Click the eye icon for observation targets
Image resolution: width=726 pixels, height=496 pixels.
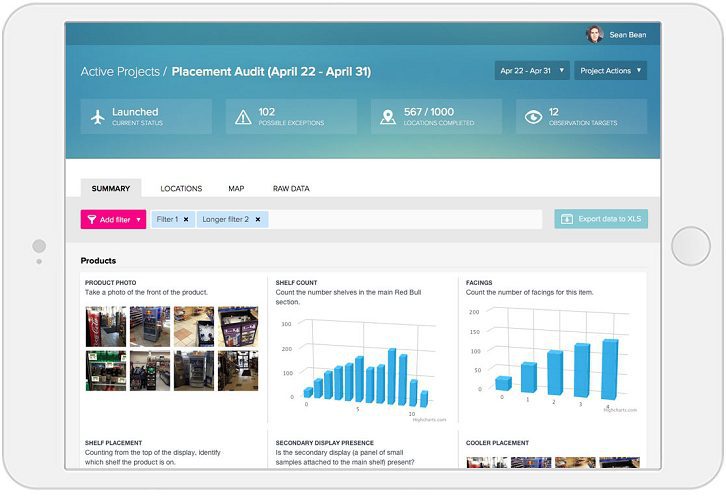(534, 117)
